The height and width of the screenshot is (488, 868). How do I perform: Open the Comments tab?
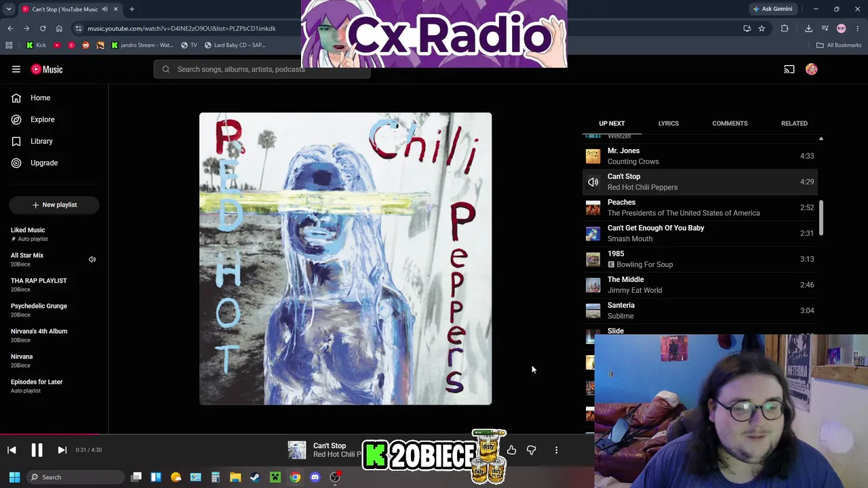click(x=730, y=123)
